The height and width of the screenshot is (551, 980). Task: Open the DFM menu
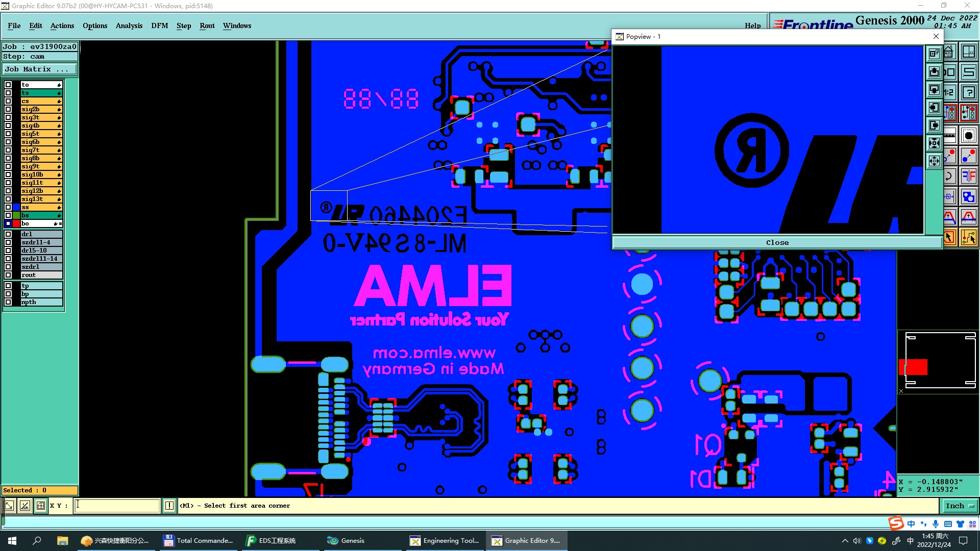coord(159,26)
